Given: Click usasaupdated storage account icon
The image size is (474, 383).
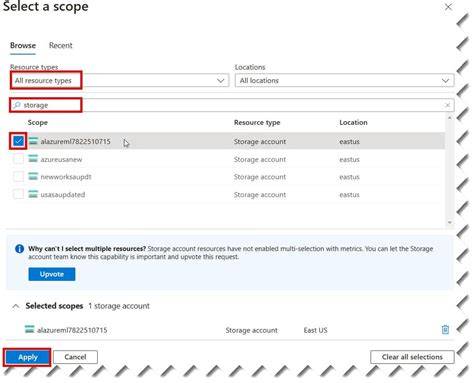Looking at the screenshot, I should [33, 194].
